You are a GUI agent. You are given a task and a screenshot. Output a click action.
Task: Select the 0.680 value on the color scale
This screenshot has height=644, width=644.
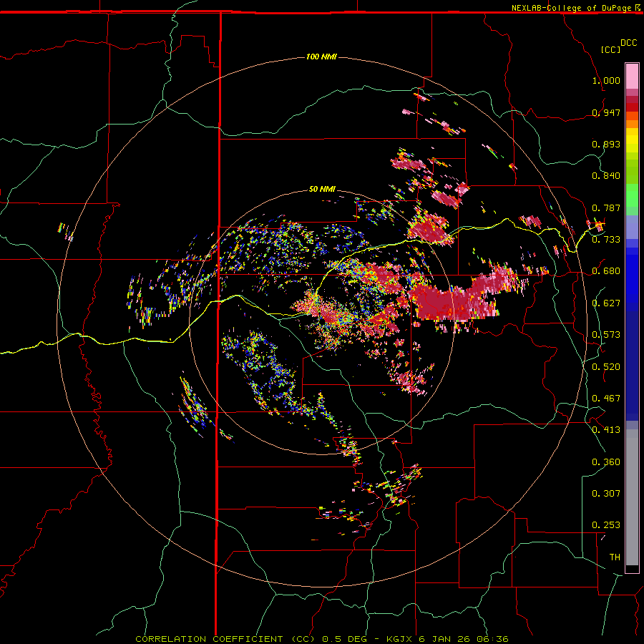click(606, 271)
